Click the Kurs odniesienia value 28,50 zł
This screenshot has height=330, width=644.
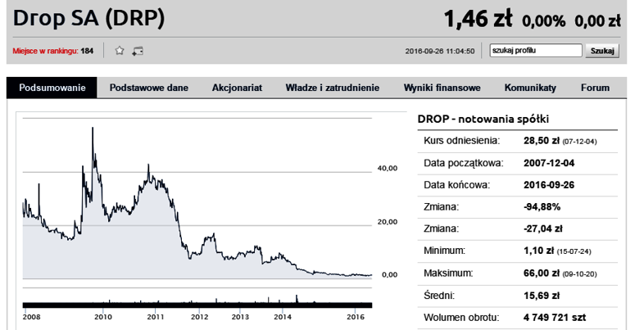coord(542,141)
